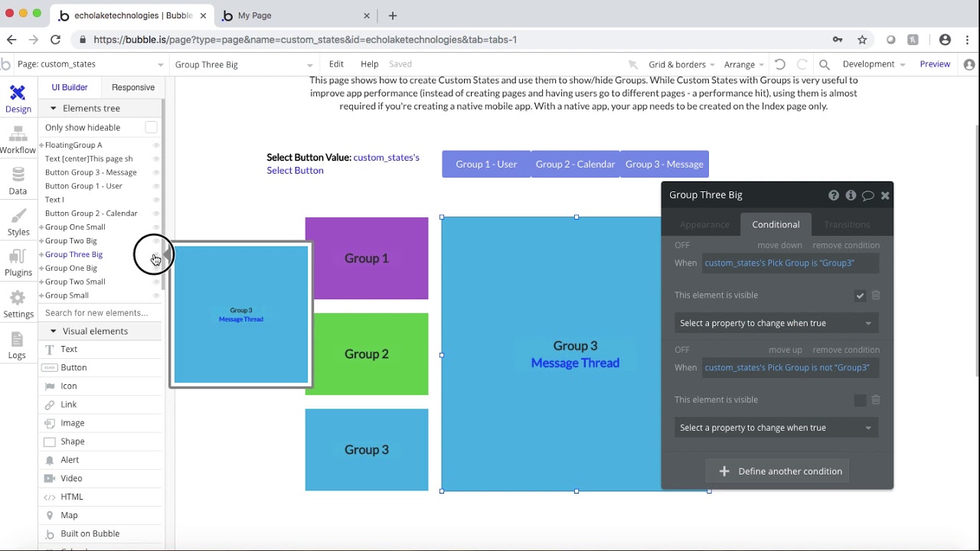The width and height of the screenshot is (980, 551).
Task: Toggle visibility eye for Button Group 3 - Message
Action: [156, 173]
